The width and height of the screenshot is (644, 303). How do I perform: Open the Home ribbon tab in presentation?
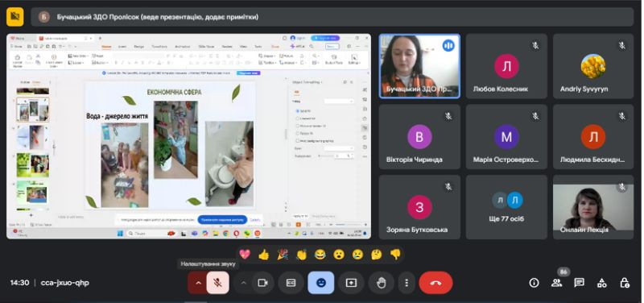[x=106, y=47]
